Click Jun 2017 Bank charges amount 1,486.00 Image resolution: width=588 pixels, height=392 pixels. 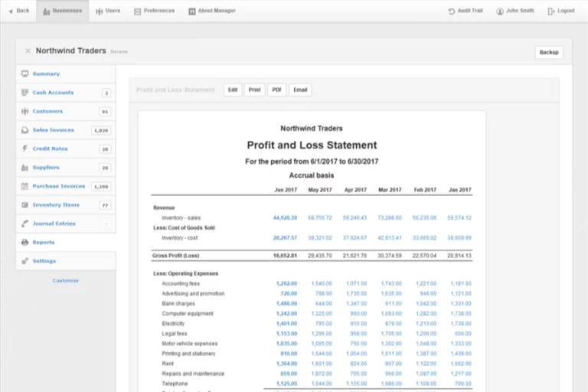point(287,304)
